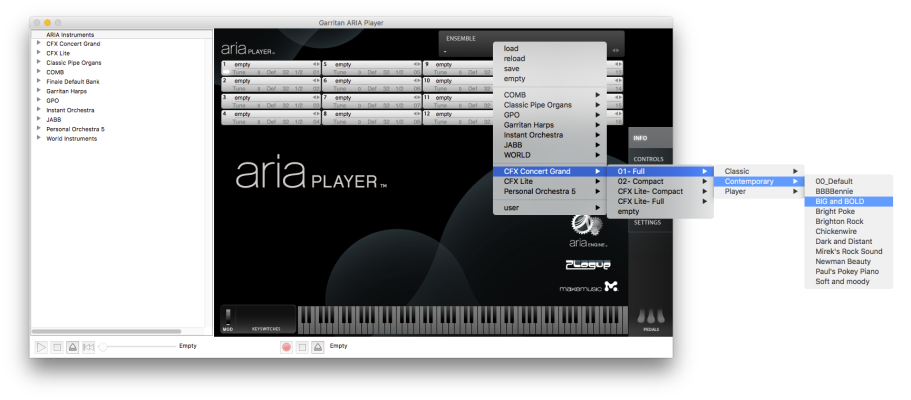Load Mirek's Rock Sound preset
Image resolution: width=911 pixels, height=400 pixels.
tap(849, 252)
